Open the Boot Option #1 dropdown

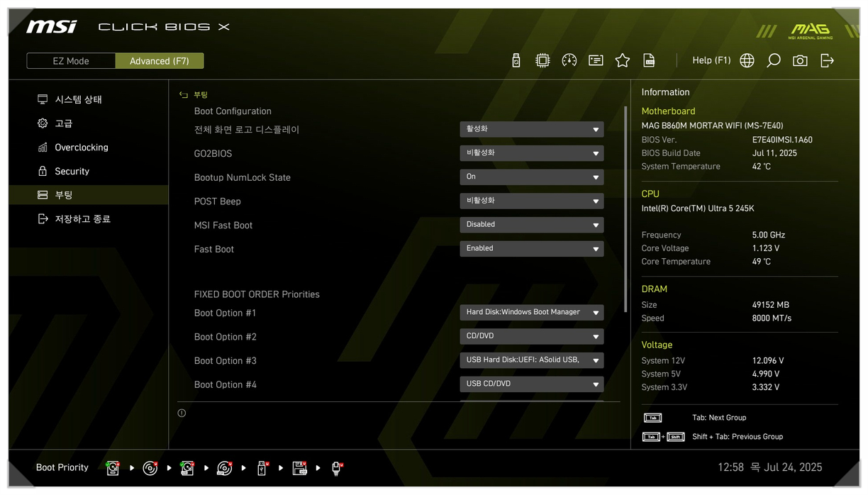(531, 313)
